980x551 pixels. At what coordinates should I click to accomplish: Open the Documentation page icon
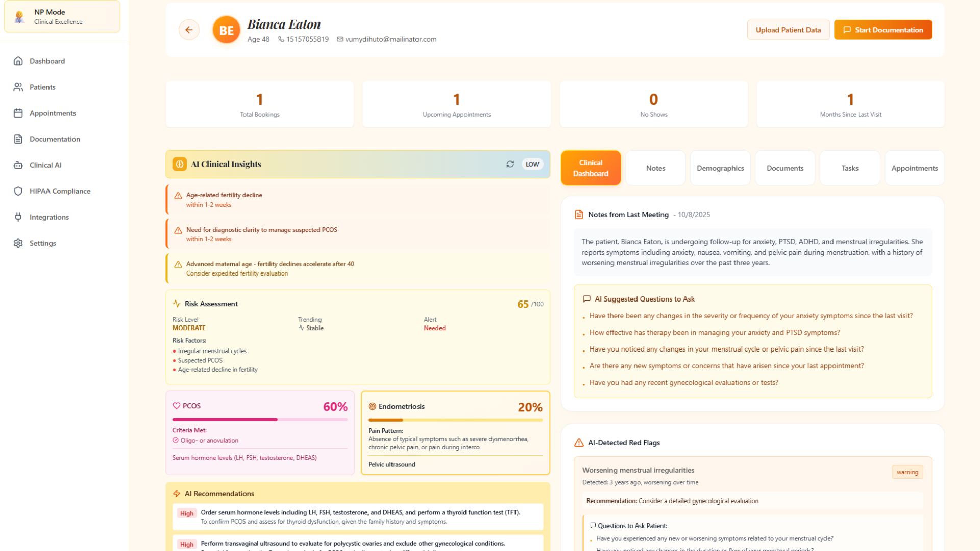tap(18, 139)
